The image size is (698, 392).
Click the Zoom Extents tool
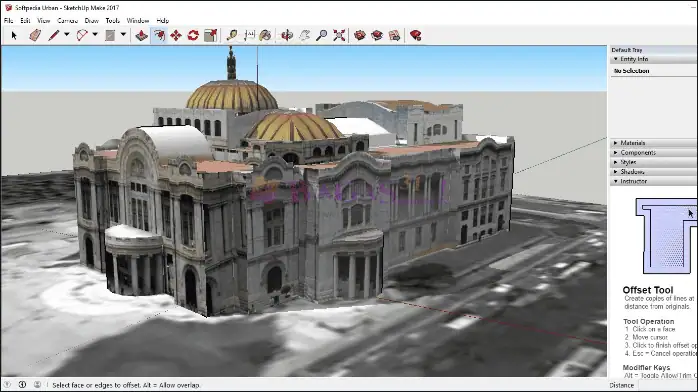[x=339, y=35]
